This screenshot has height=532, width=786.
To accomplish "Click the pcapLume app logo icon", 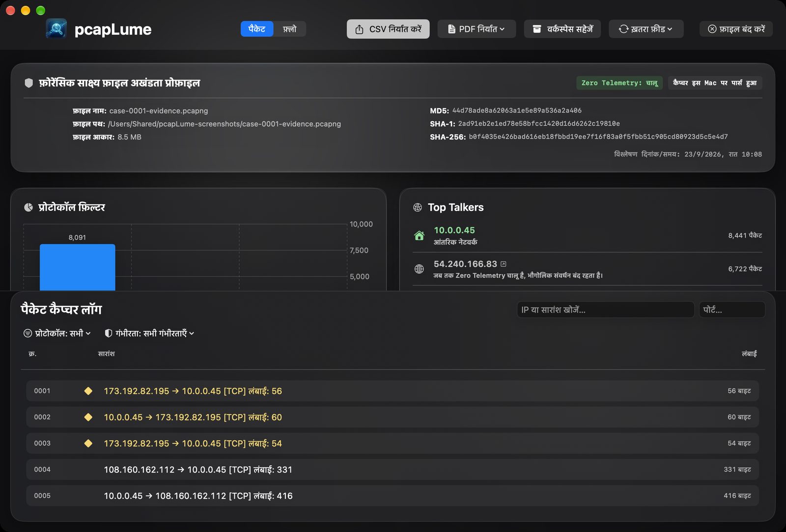I will (56, 29).
